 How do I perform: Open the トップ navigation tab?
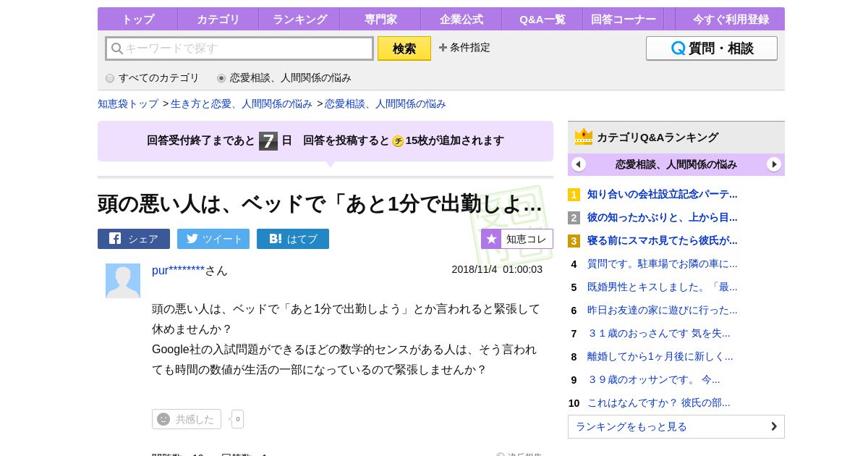(x=137, y=19)
